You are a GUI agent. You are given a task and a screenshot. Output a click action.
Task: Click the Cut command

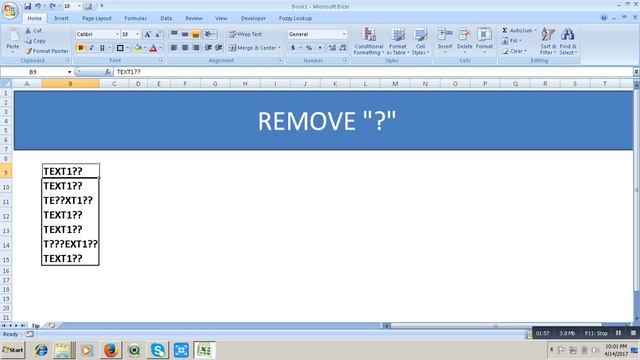33,31
